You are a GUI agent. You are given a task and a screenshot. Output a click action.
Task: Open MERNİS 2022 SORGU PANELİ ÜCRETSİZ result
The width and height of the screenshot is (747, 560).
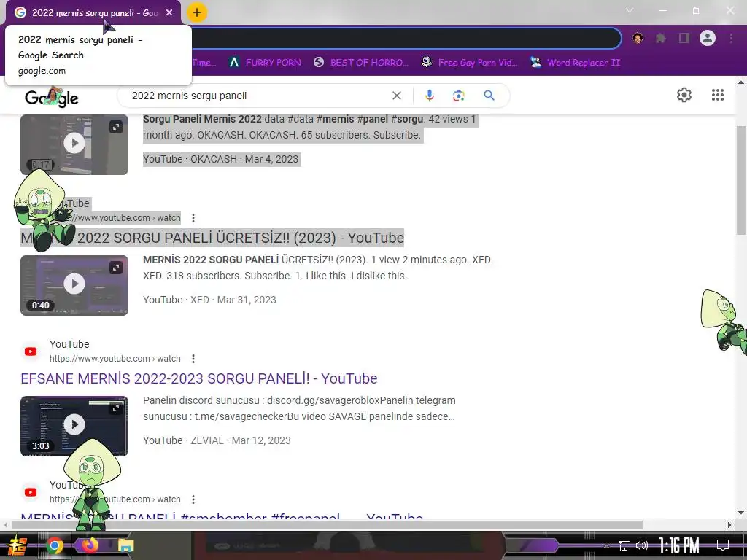212,238
